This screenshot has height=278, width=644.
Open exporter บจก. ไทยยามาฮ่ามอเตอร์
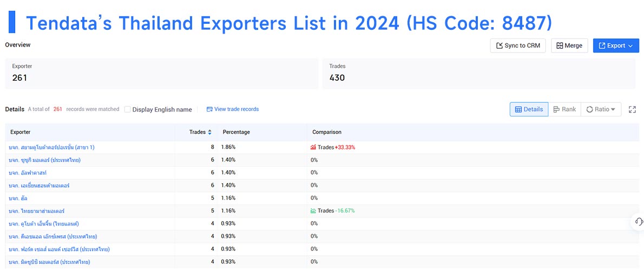click(x=37, y=211)
